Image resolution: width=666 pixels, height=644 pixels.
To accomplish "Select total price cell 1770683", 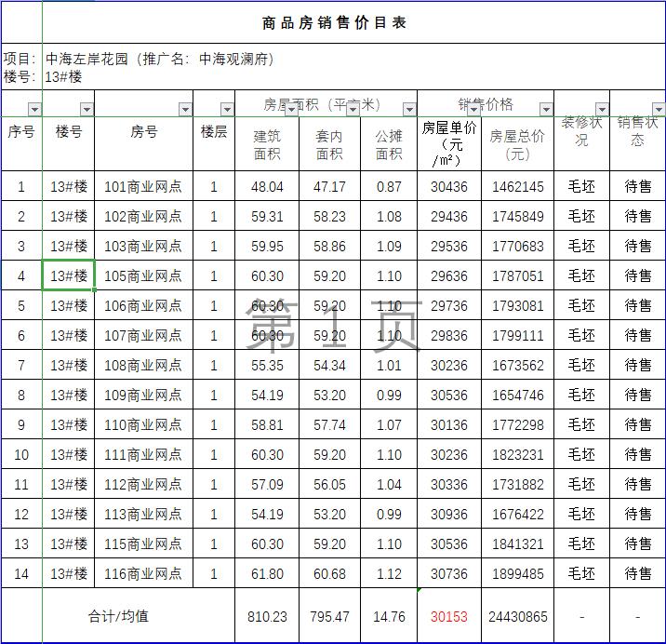I will [x=517, y=246].
